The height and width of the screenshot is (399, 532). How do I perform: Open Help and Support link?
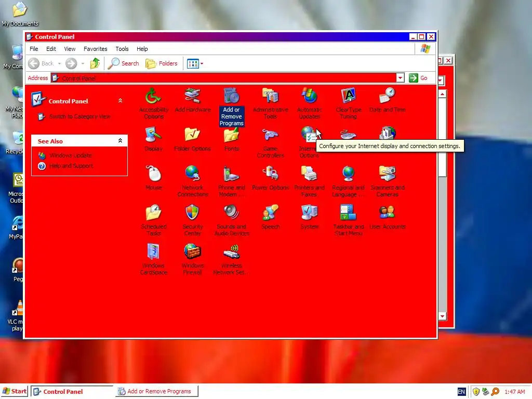pos(71,166)
